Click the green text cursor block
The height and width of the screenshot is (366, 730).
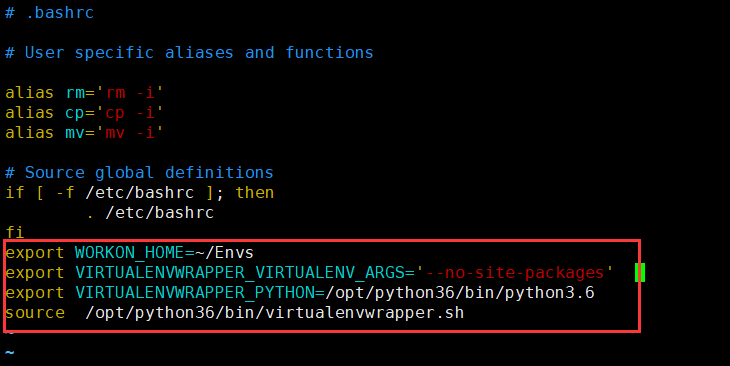(640, 273)
